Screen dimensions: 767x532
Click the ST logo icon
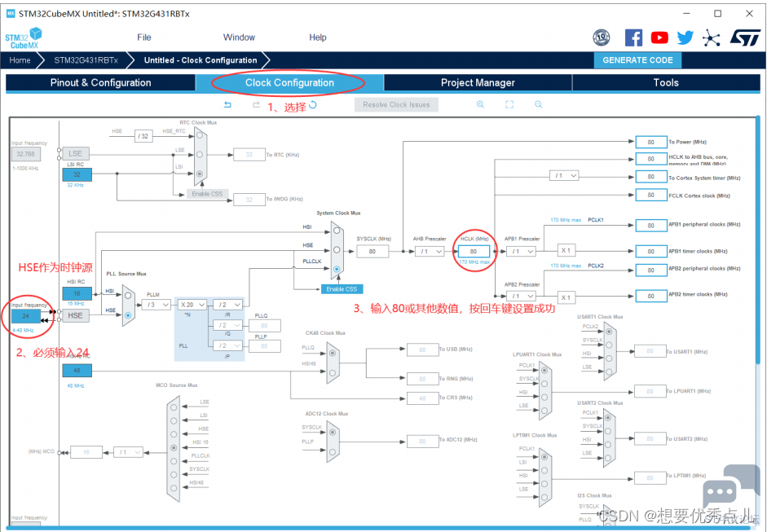tap(745, 37)
